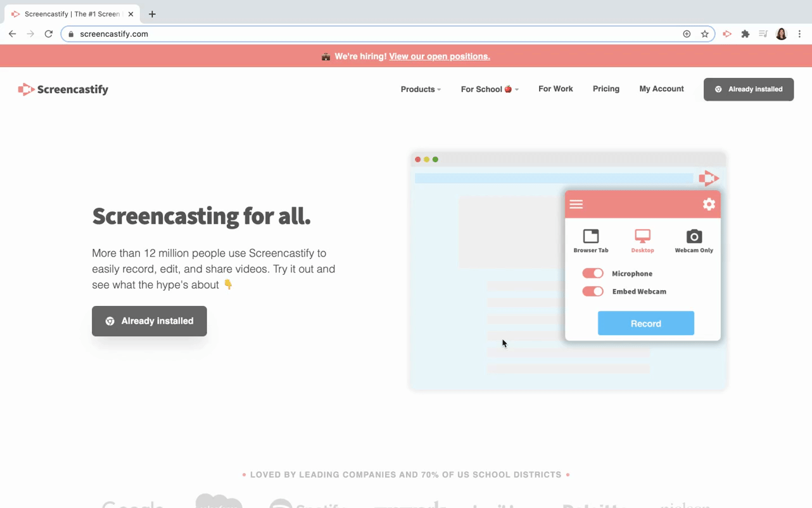
Task: Toggle the Microphone switch
Action: pyautogui.click(x=593, y=273)
